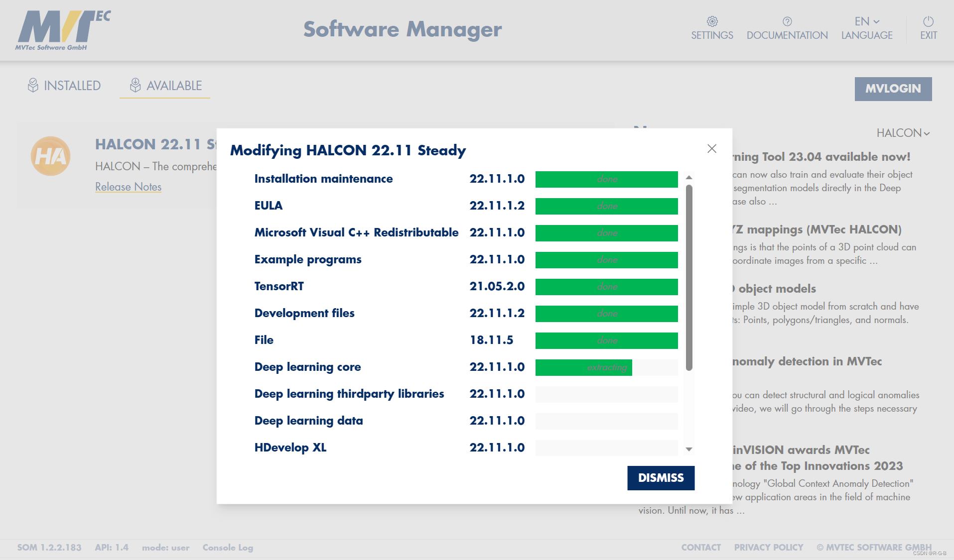Switch to the AVAILABLE tab

click(165, 86)
